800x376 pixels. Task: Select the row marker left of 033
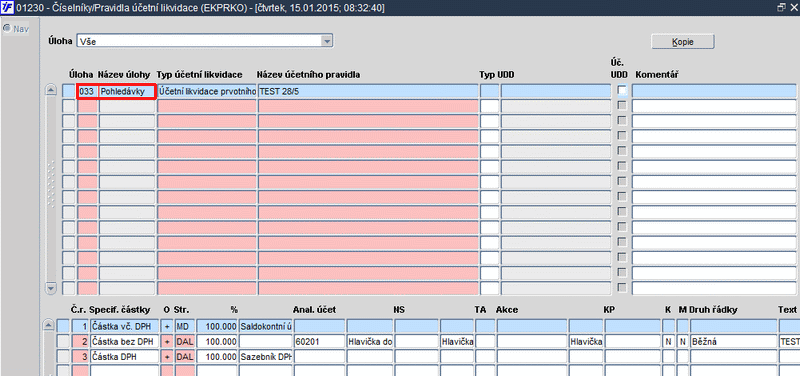69,91
